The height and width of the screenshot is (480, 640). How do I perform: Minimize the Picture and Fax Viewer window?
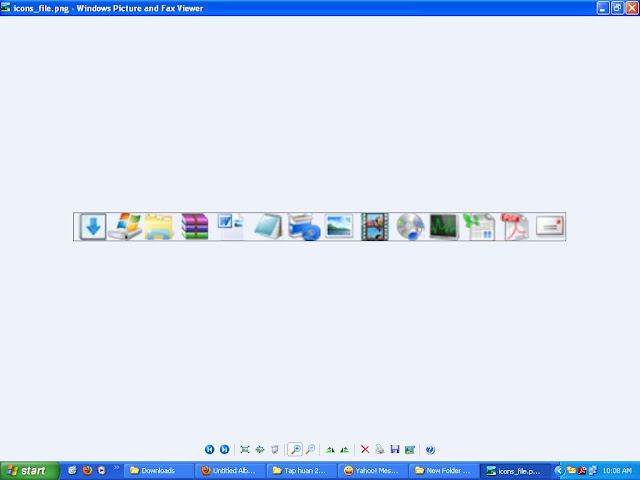point(603,8)
